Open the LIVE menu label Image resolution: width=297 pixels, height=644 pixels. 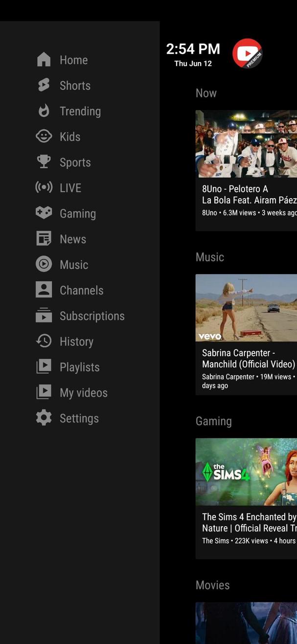70,188
